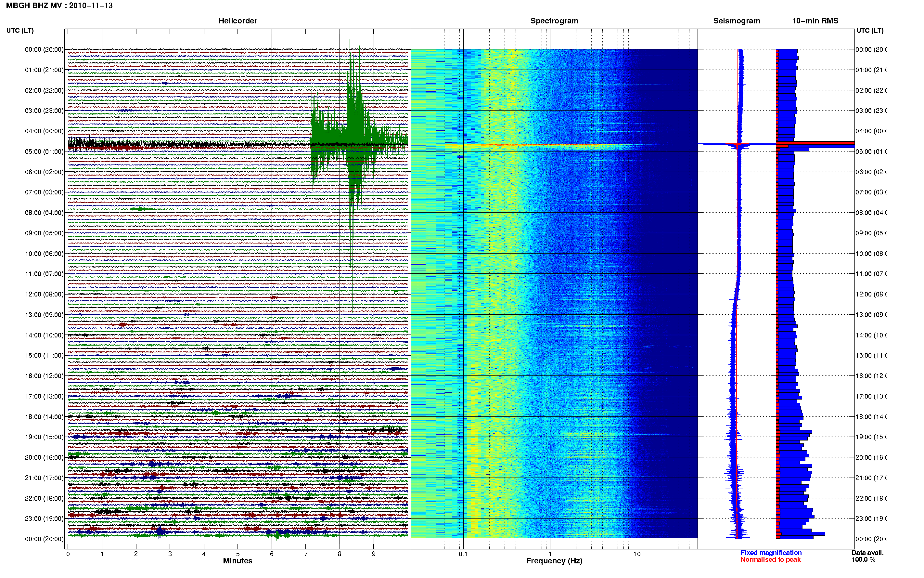Click the '1' frequency tick label on spectrogram
Screen dimensions: 924x578
coord(550,554)
